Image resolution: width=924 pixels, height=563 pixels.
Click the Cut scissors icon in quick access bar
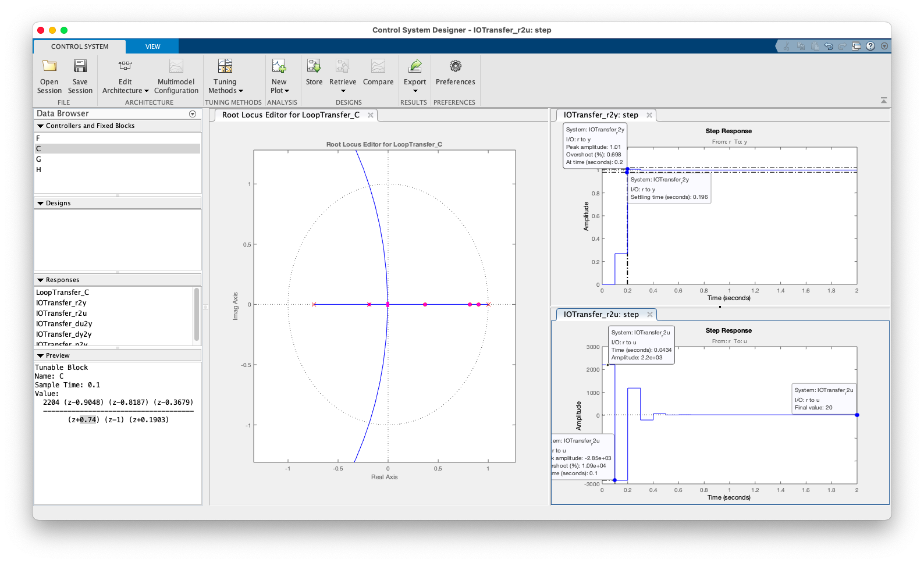tap(787, 47)
